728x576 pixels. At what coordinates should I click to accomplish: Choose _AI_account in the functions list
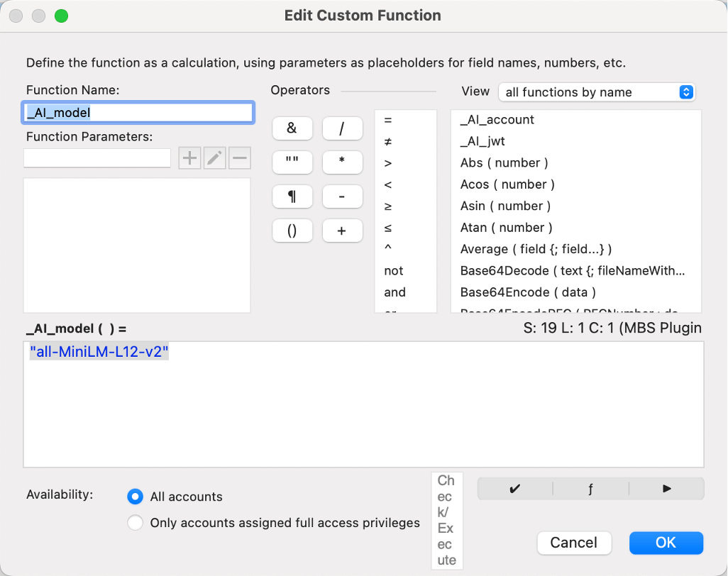pos(575,120)
